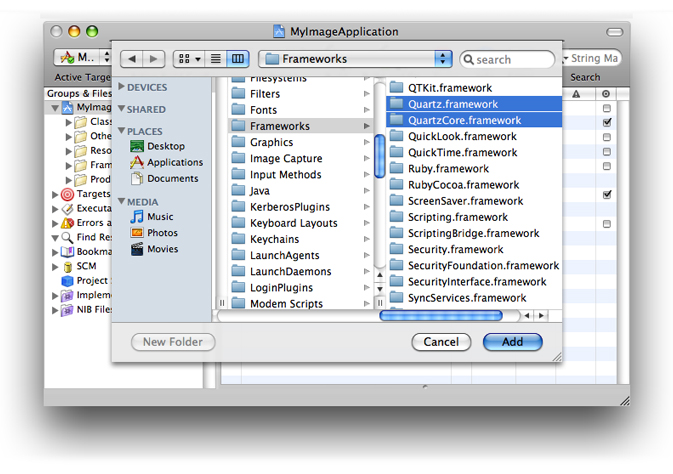Collapse the DEVICES sidebar section
673x474 pixels.
(122, 87)
